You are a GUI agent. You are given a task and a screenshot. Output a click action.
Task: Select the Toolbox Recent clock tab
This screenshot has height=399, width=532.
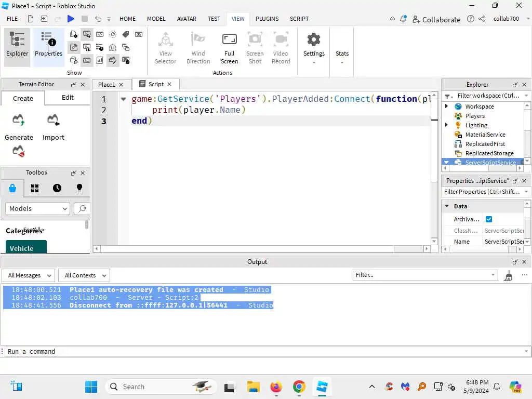click(x=57, y=188)
